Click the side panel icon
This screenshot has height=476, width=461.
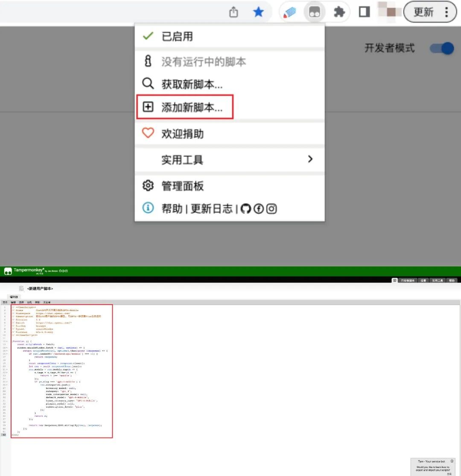pyautogui.click(x=364, y=12)
